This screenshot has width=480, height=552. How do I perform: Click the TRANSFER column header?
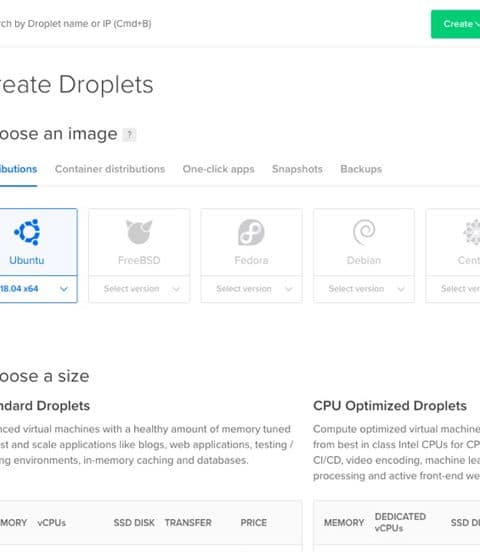188,523
